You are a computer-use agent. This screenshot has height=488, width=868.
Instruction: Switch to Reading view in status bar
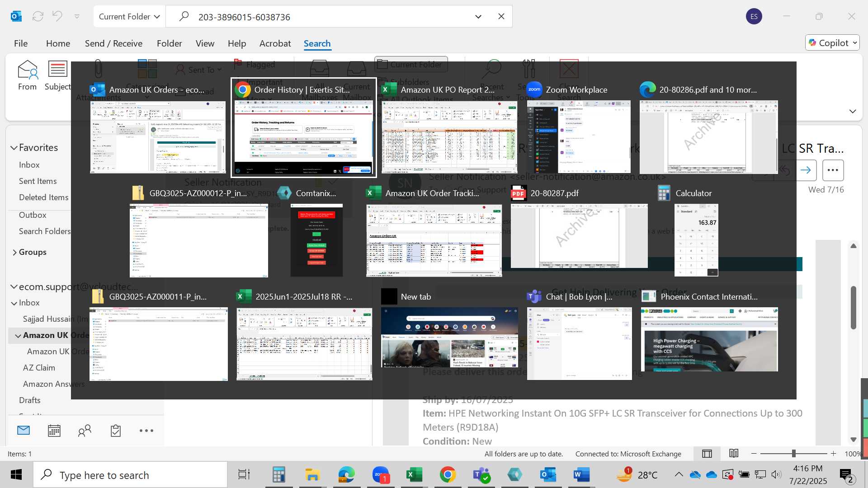(x=734, y=454)
